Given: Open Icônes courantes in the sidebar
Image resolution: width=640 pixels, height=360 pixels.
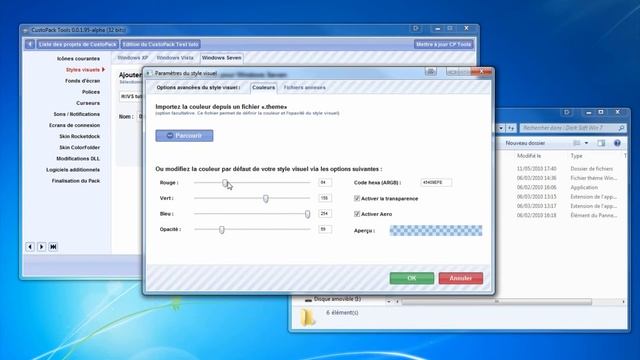Looking at the screenshot, I should click(78, 59).
